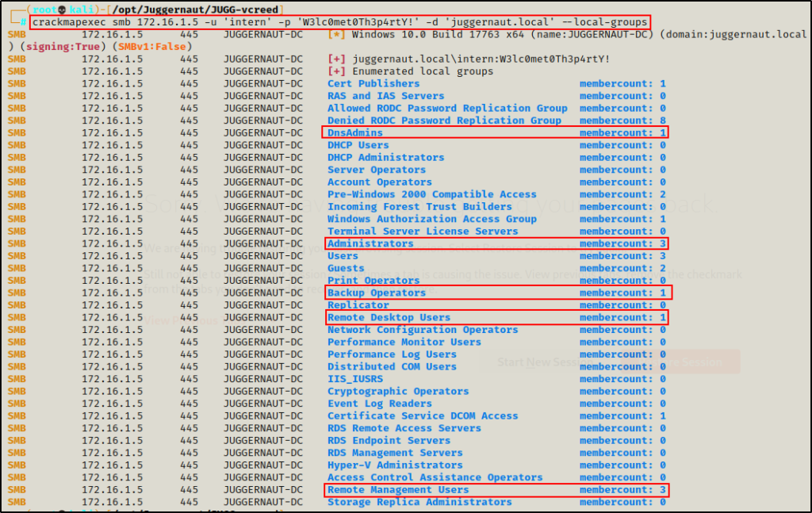Click the membercount in the Pre-Windows 2000 row
The height and width of the screenshot is (513, 812).
tap(662, 194)
